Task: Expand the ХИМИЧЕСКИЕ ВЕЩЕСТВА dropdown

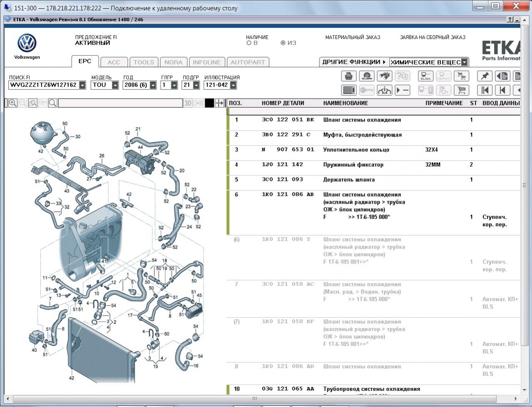Action: 464,62
